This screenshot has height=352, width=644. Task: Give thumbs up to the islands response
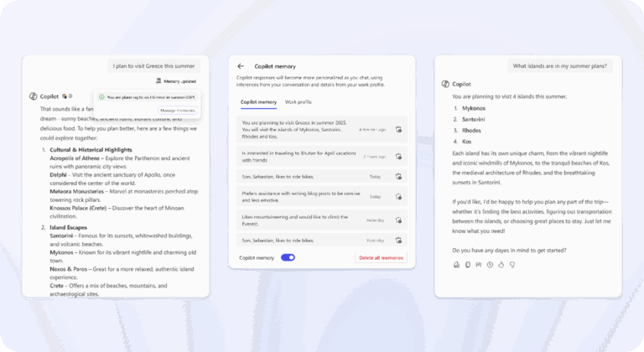[x=501, y=265]
